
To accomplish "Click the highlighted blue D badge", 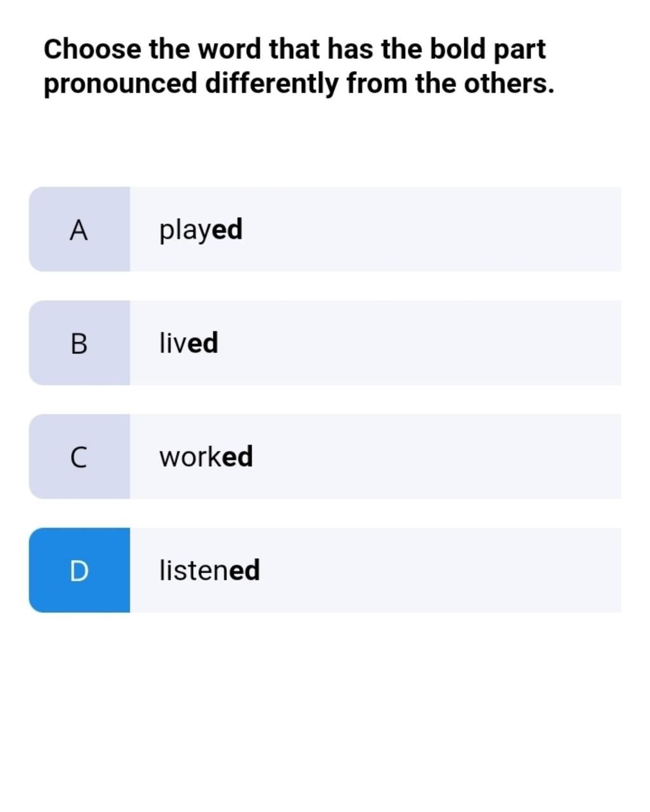I will coord(79,570).
